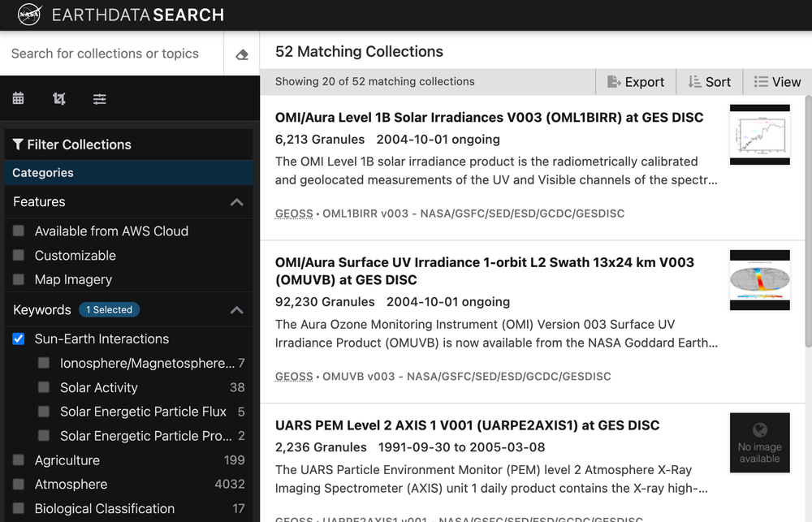Enable the Customizable checkbox
This screenshot has width=812, height=522.
(19, 255)
